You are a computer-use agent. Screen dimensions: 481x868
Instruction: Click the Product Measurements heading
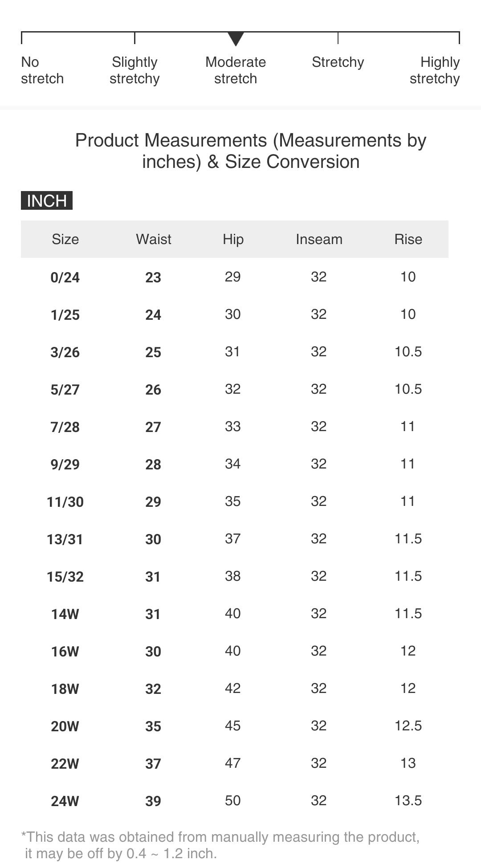(x=251, y=151)
